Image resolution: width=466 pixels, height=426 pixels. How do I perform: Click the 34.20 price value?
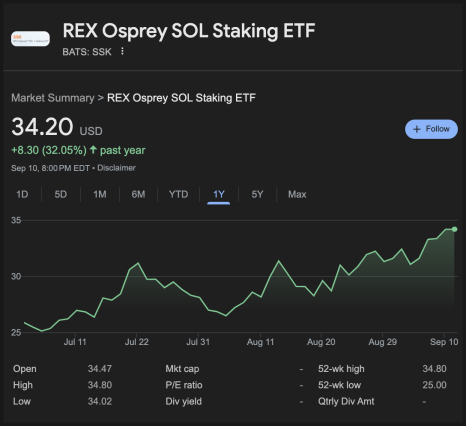[42, 127]
